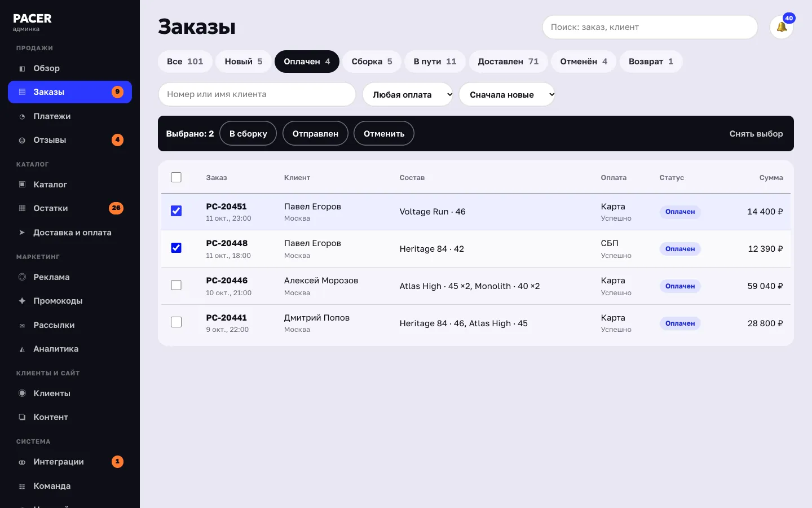Click the Аналитика sidebar icon

tap(22, 349)
